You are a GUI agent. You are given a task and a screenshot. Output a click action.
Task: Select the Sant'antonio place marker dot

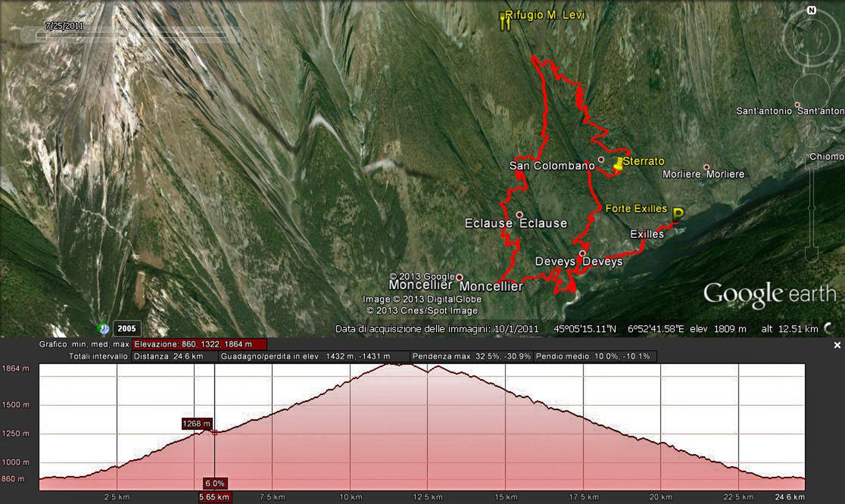(797, 105)
